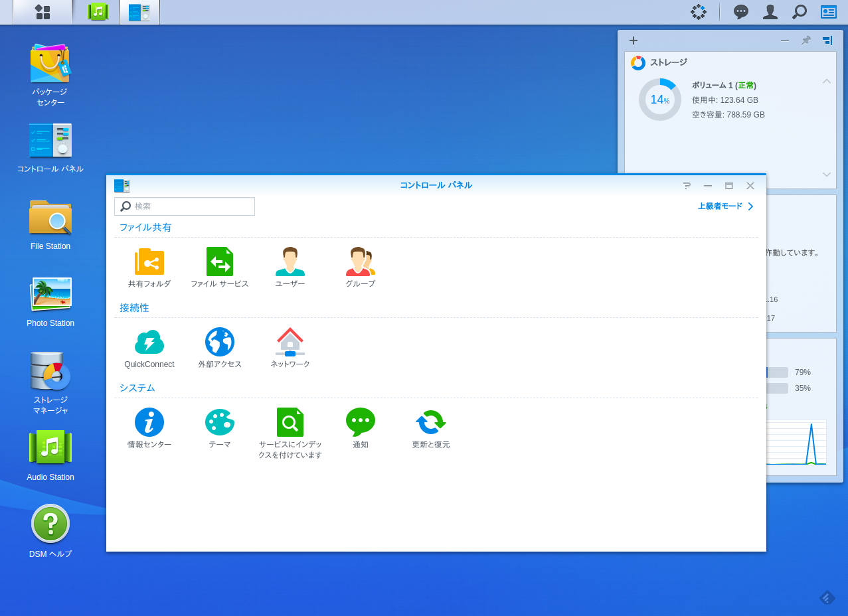Image resolution: width=848 pixels, height=616 pixels.
Task: Click the 79% resource usage bar
Action: coord(777,372)
